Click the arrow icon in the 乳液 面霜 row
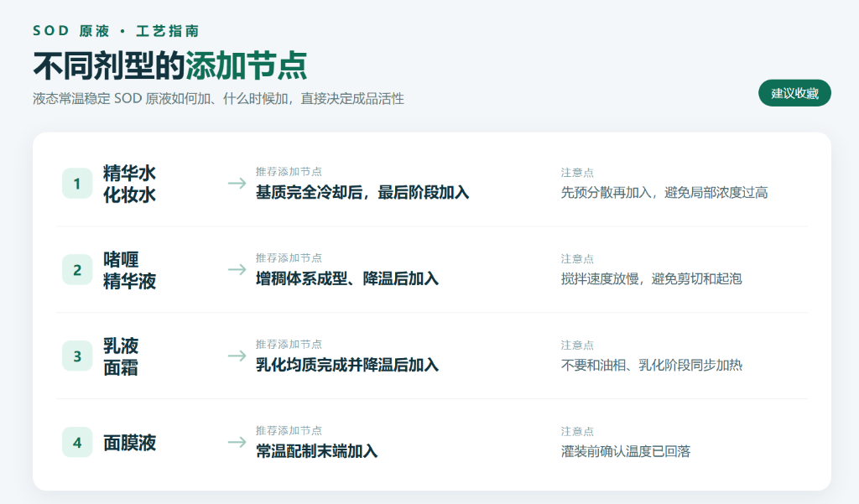Viewport: 859px width, 504px height. click(x=237, y=356)
